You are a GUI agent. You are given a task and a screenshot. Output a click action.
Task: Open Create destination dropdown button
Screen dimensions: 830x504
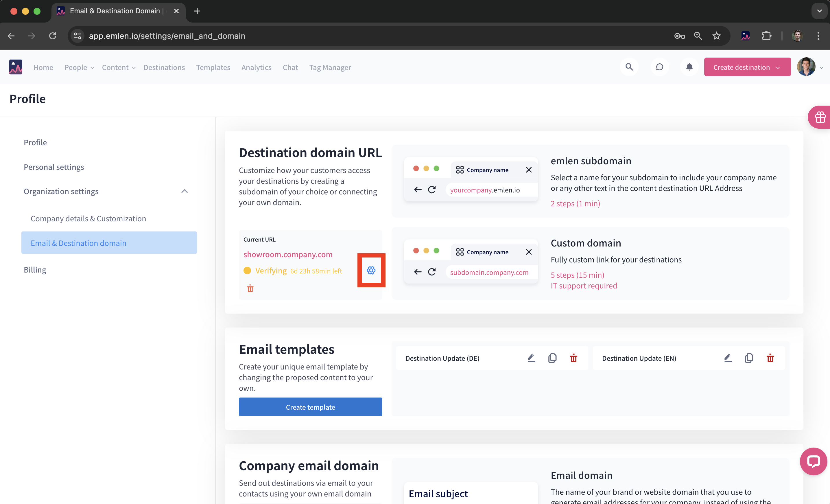(x=747, y=67)
